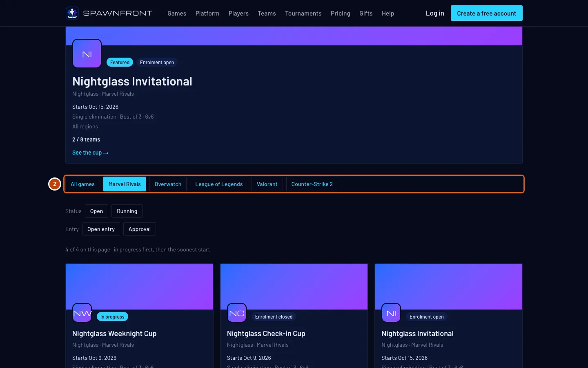Click Create a free account button

tap(487, 13)
